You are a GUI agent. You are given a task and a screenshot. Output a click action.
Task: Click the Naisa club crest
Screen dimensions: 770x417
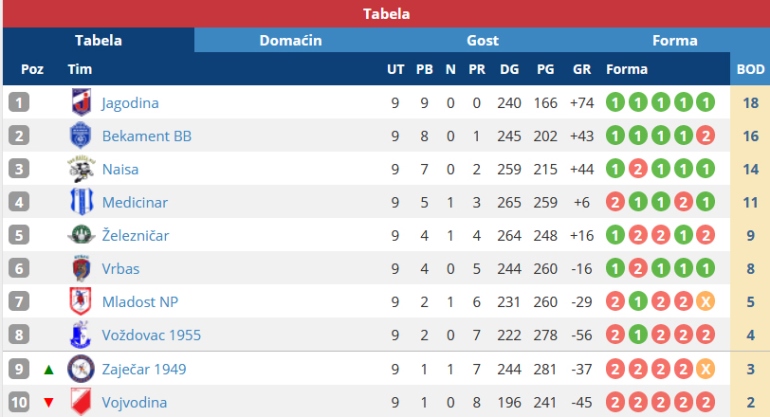pyautogui.click(x=80, y=169)
